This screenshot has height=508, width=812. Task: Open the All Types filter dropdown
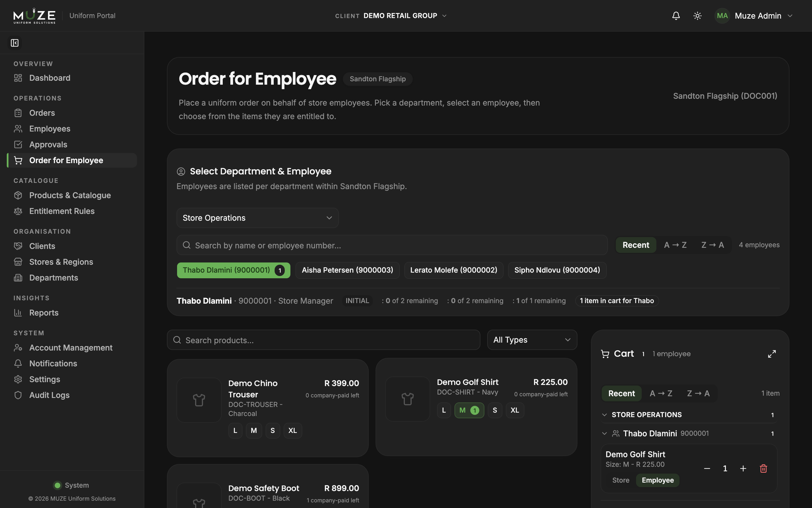[532, 340]
